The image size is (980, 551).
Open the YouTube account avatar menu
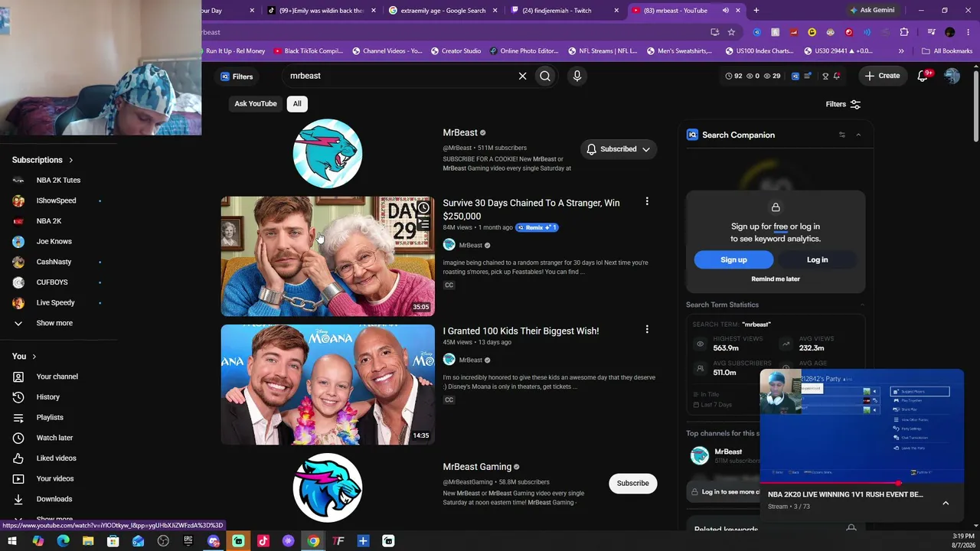952,76
